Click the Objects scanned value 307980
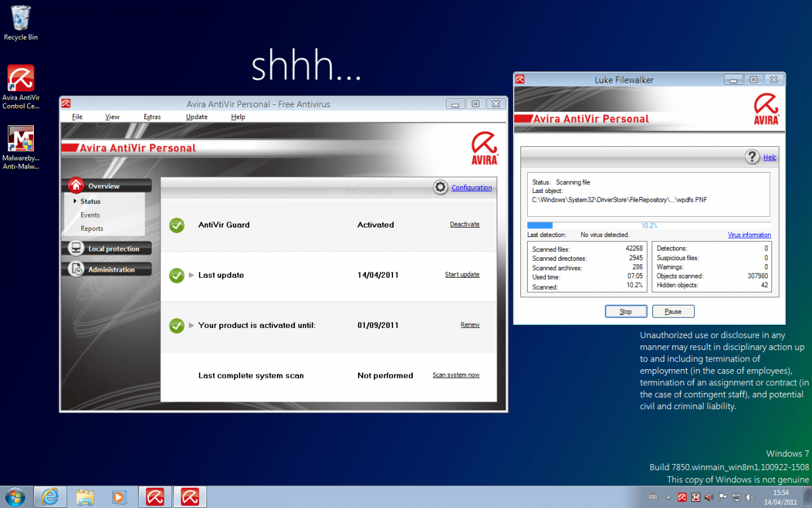Viewport: 812px width, 508px height. (x=757, y=276)
